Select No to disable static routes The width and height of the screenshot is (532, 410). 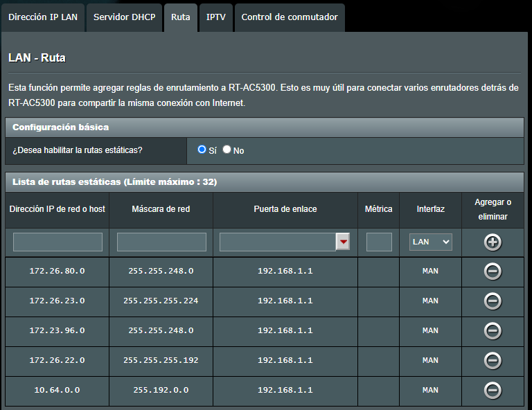[227, 150]
